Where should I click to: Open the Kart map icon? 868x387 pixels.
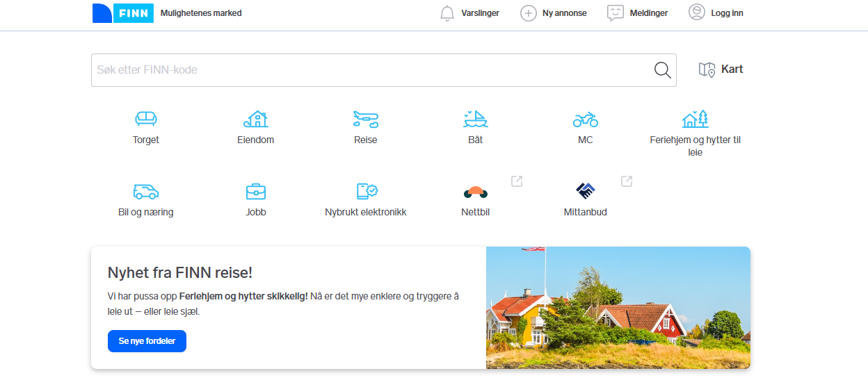pyautogui.click(x=707, y=69)
